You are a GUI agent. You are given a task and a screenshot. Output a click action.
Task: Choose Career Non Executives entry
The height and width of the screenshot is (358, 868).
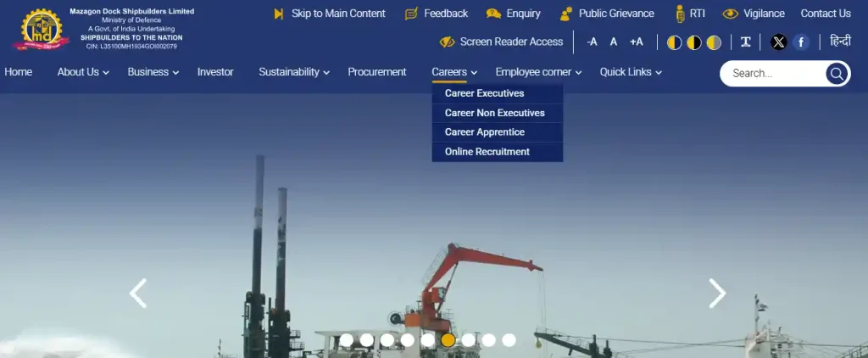click(x=497, y=113)
